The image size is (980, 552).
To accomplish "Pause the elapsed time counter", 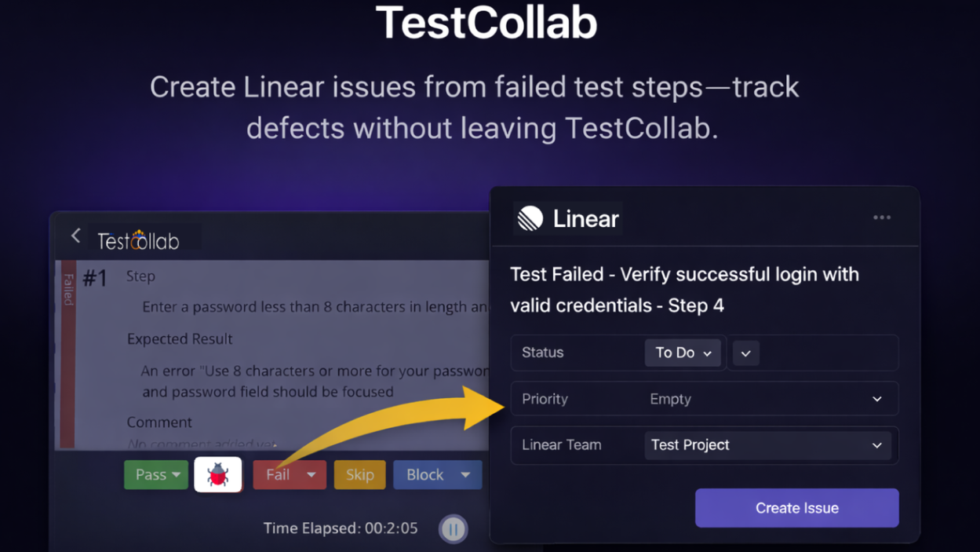I will 453,528.
